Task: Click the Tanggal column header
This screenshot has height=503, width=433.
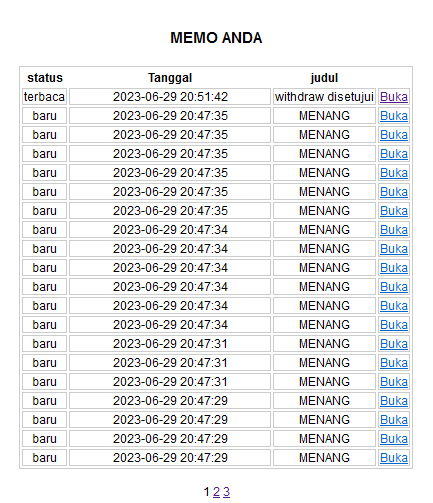Action: click(170, 78)
